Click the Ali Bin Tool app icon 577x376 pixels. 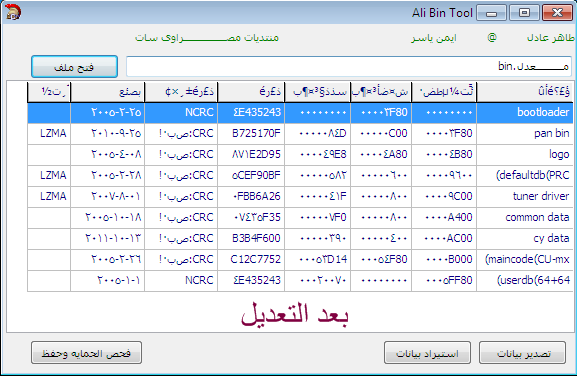click(x=13, y=12)
